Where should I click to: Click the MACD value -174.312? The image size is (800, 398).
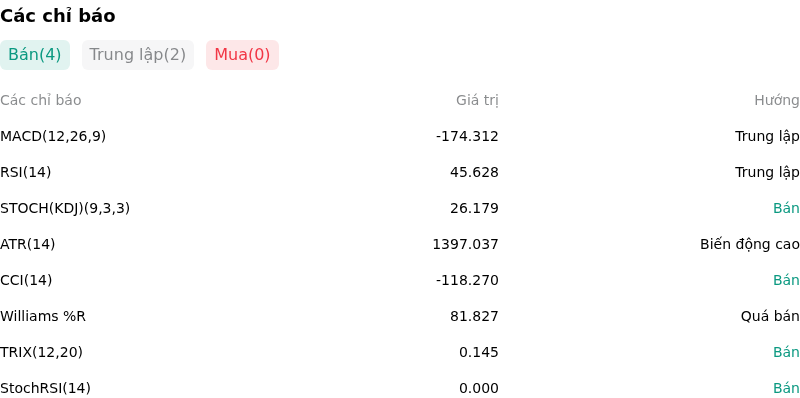[x=467, y=136]
